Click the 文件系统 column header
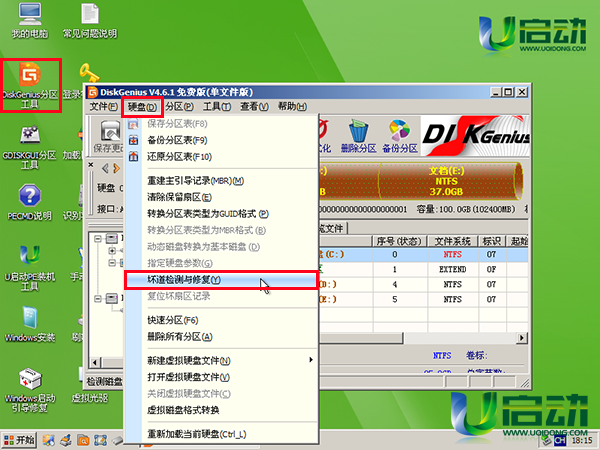 click(453, 241)
